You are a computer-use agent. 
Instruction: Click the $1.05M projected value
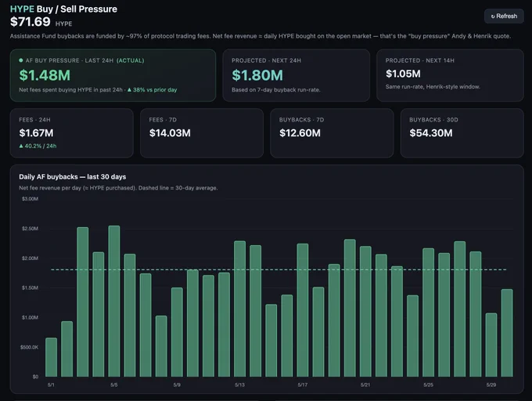[403, 74]
